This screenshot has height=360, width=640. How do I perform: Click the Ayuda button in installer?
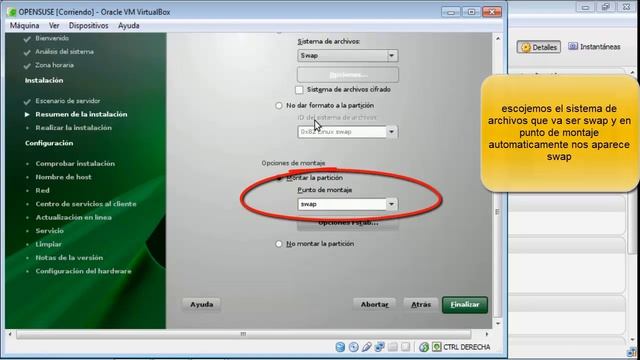tap(202, 305)
